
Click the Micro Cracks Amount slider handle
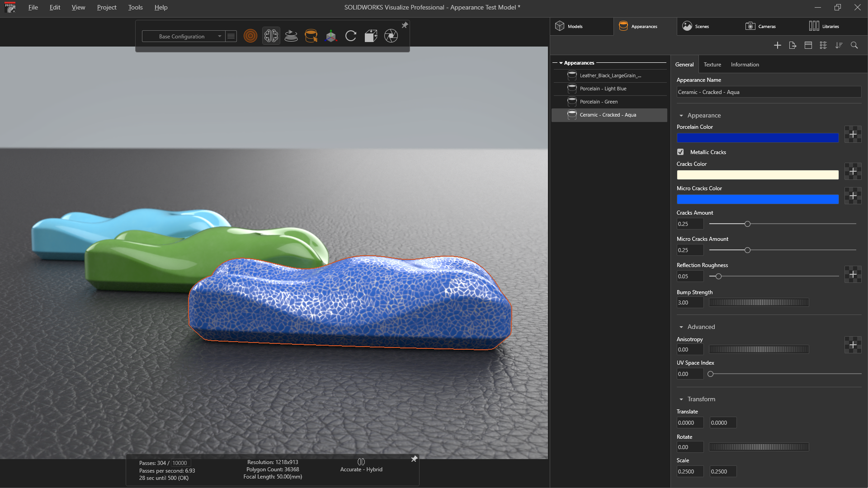[747, 250]
